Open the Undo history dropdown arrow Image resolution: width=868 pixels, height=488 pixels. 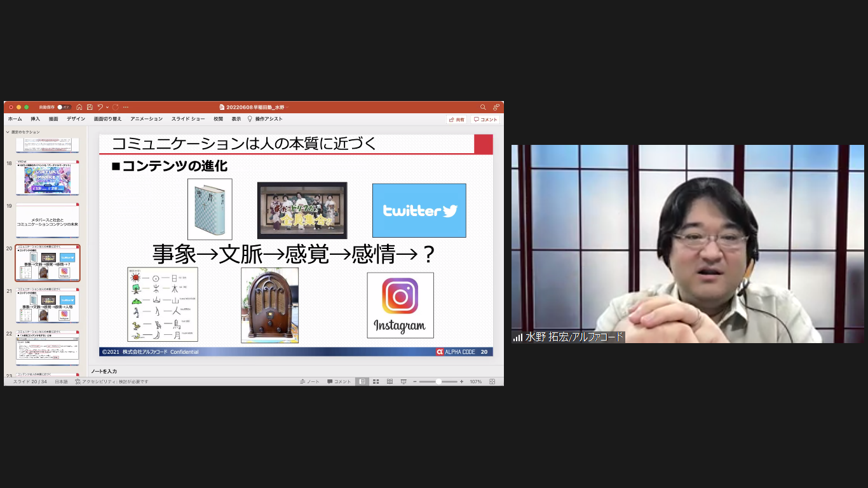107,107
